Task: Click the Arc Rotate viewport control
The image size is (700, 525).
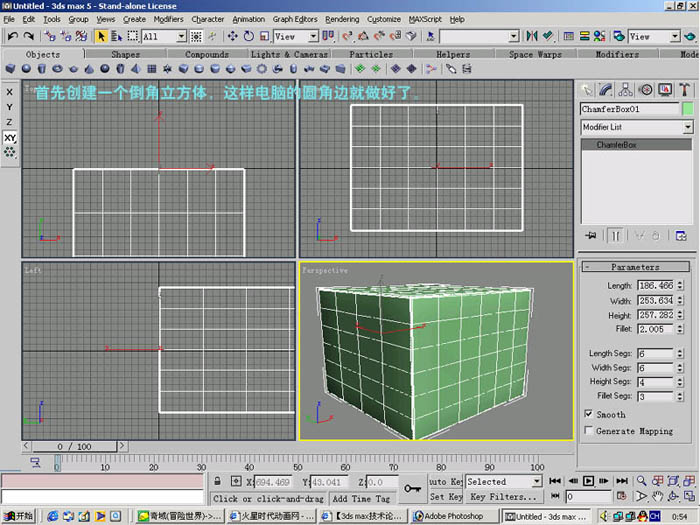Action: tap(673, 496)
